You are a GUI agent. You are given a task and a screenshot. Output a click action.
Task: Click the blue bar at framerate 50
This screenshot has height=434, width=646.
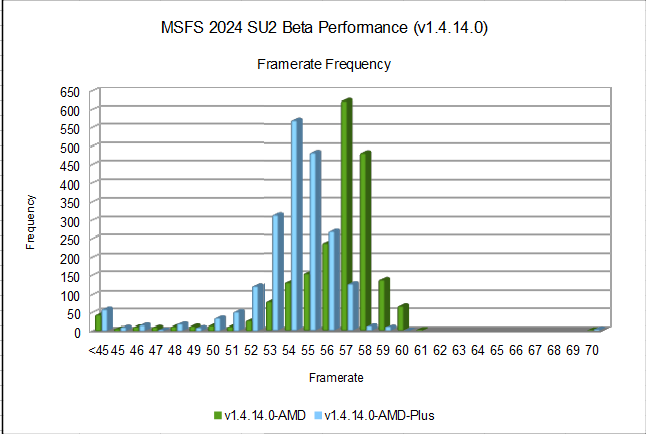point(220,324)
